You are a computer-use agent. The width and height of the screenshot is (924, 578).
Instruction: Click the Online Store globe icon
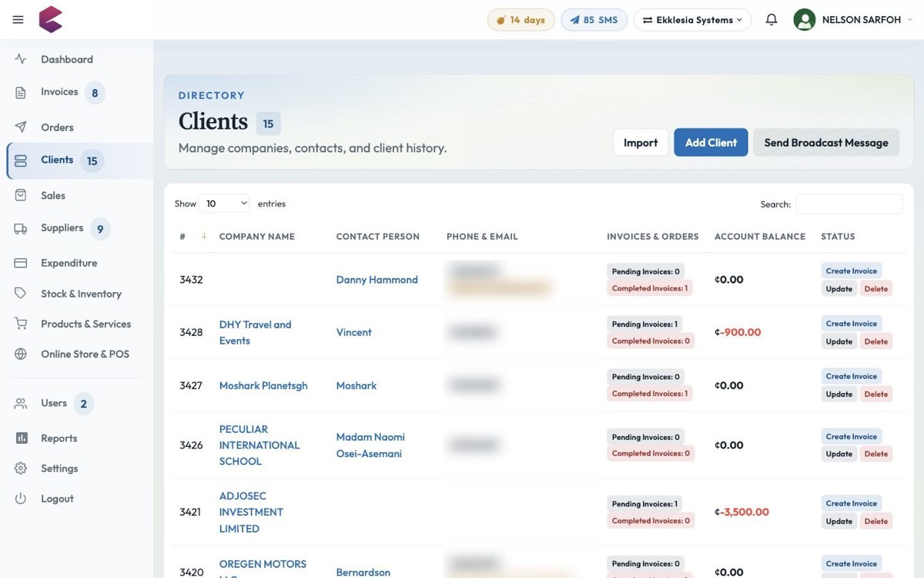pos(21,354)
